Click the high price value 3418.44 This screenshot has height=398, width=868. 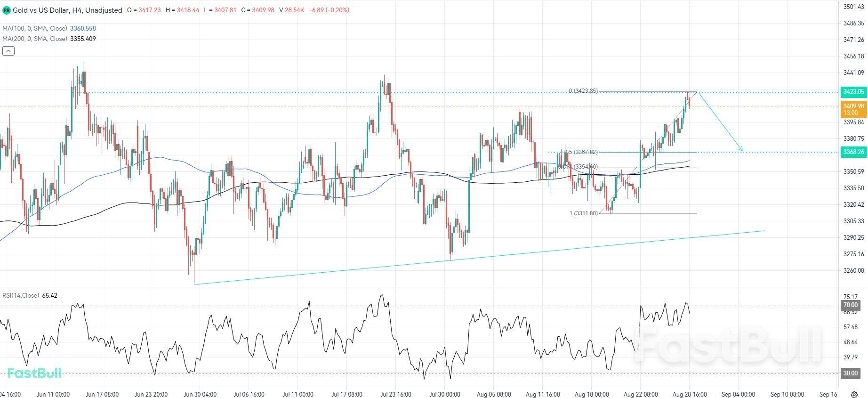click(188, 10)
